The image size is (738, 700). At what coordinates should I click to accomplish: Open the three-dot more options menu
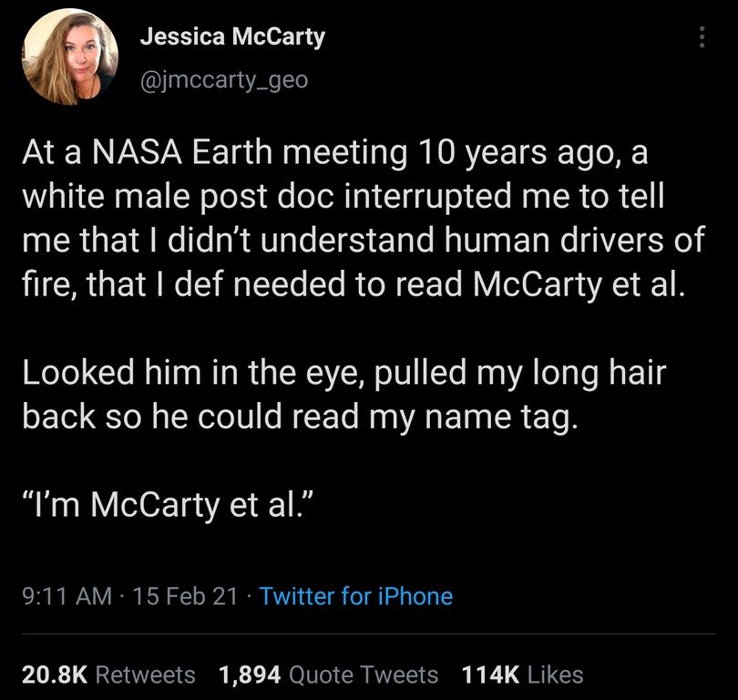coord(701,37)
